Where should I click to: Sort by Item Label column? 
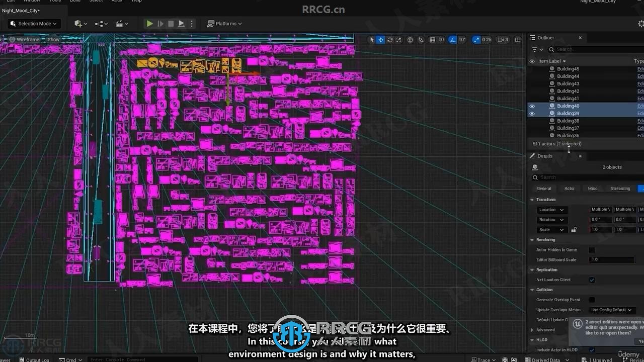coord(552,61)
